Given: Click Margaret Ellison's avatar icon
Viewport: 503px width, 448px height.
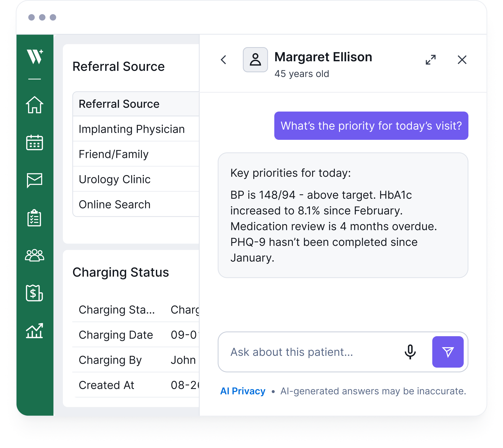Looking at the screenshot, I should [x=255, y=60].
